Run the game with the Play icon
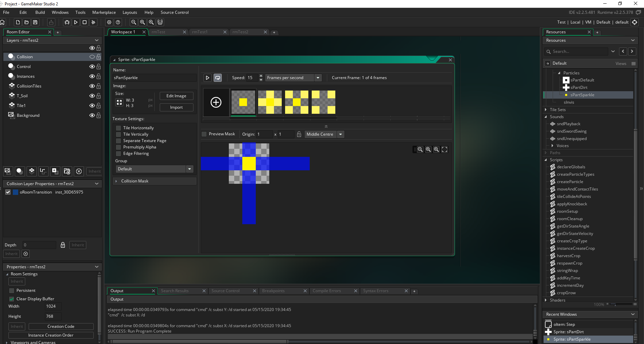Screen dimensions: 644x344 (x=76, y=22)
